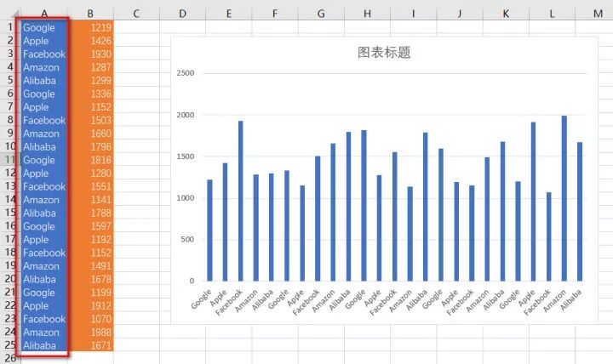613x364 pixels.
Task: Click cell B5 with value 1299
Action: tap(90, 81)
